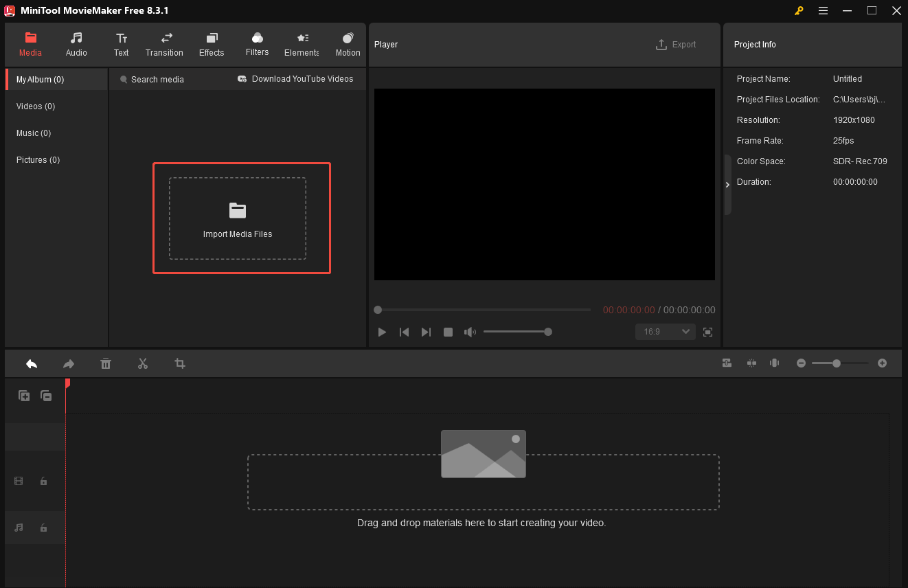Image resolution: width=908 pixels, height=588 pixels.
Task: Collapse the Project Info panel with the chevron
Action: click(x=727, y=184)
